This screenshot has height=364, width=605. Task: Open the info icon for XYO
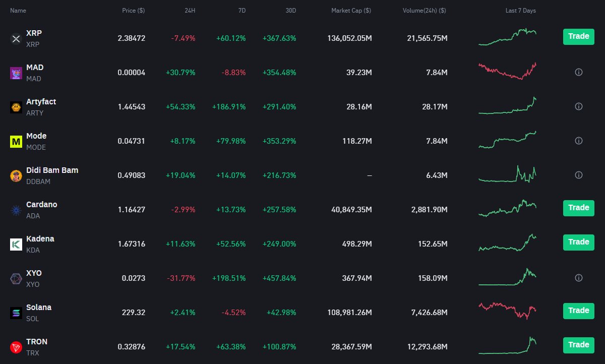click(579, 278)
